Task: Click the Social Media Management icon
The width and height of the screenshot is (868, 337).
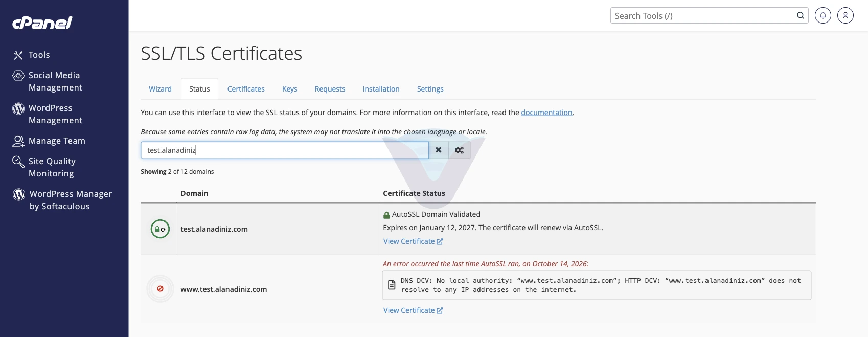Action: tap(18, 76)
